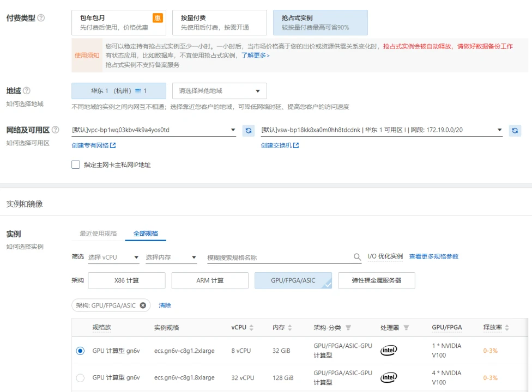Select the ecs.gn6v-c8g1.2xlarge instance radio
Image resolution: width=532 pixels, height=392 pixels.
click(80, 351)
